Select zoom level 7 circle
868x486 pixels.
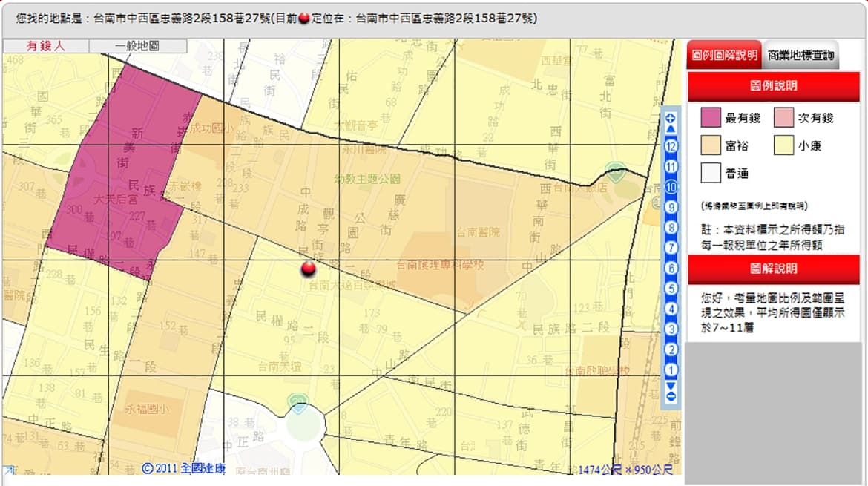coord(671,247)
